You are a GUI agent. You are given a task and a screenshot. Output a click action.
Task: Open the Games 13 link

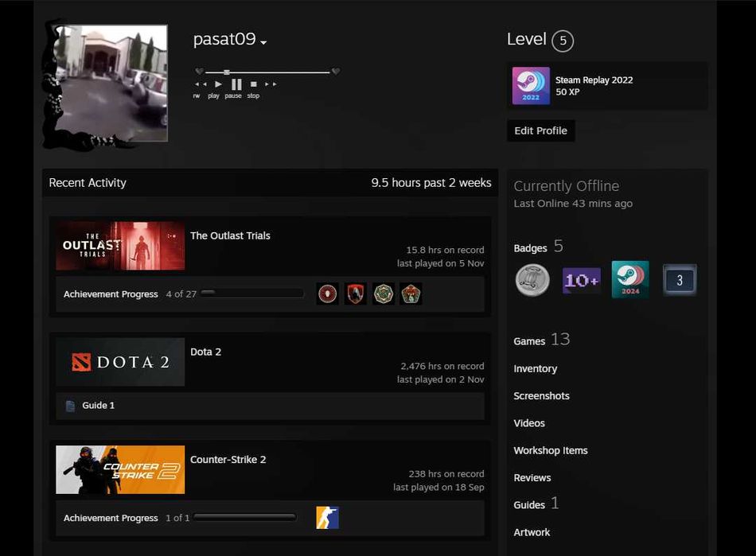coord(541,340)
